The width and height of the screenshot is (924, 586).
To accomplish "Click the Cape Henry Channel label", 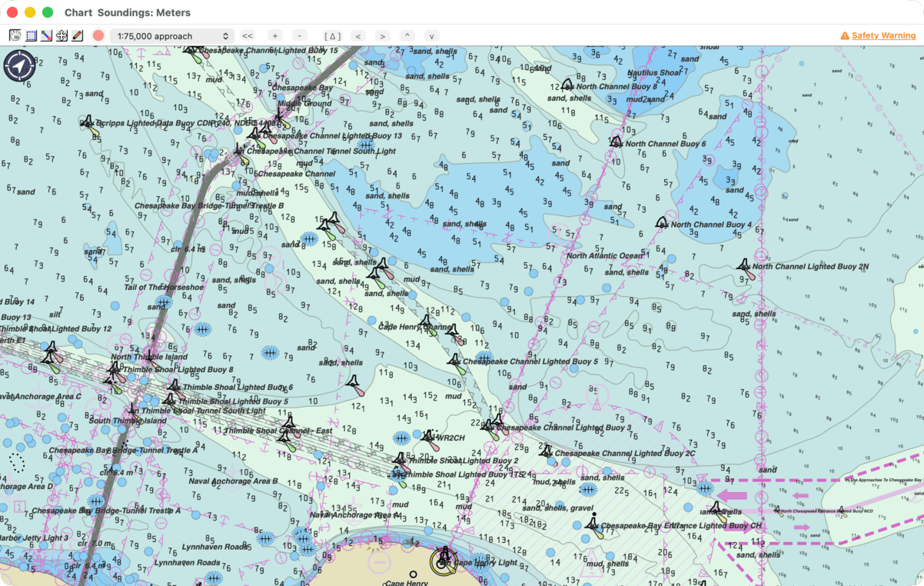I will (x=416, y=327).
